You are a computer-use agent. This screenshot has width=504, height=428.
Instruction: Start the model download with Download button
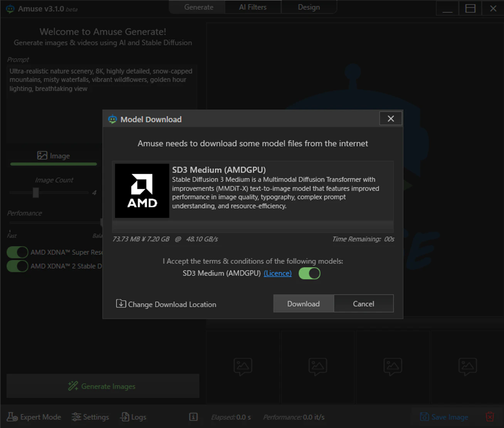point(303,304)
